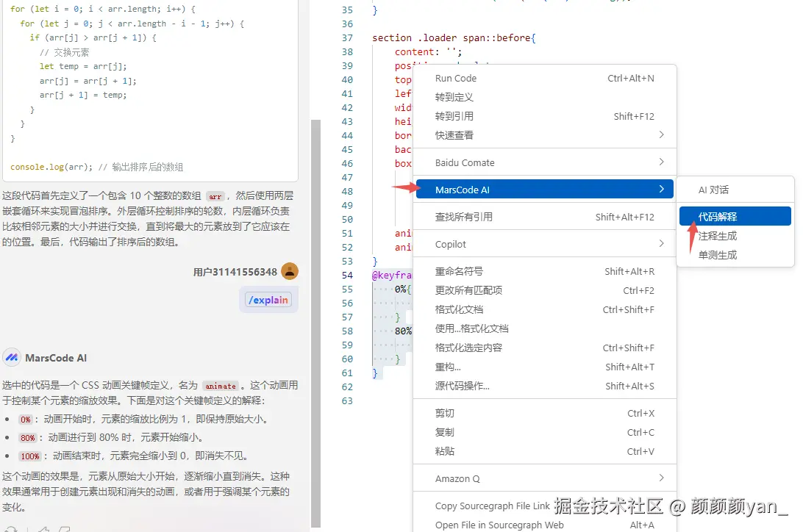Click the MarsCode AI sender name
This screenshot has width=803, height=532.
pyautogui.click(x=56, y=358)
